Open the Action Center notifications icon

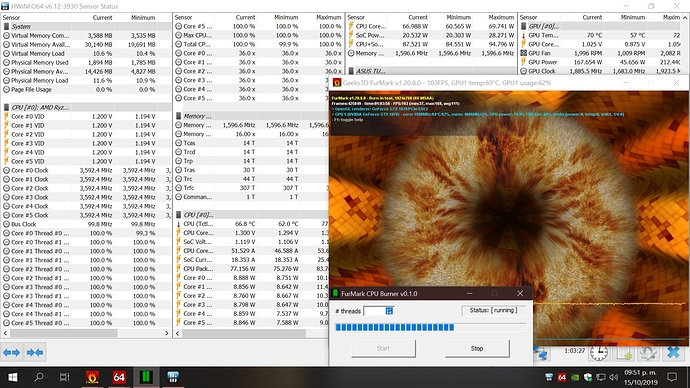click(672, 377)
